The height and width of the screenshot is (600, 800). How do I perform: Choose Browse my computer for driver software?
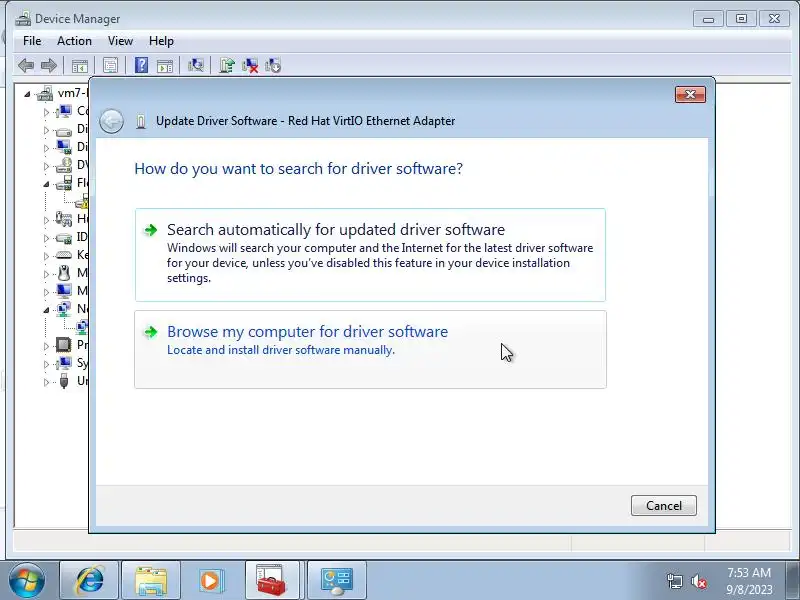[x=370, y=349]
